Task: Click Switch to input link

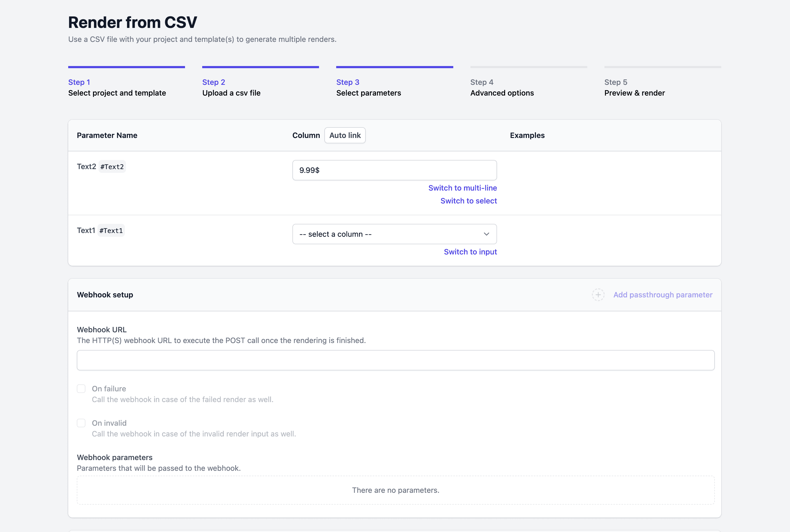Action: tap(470, 252)
